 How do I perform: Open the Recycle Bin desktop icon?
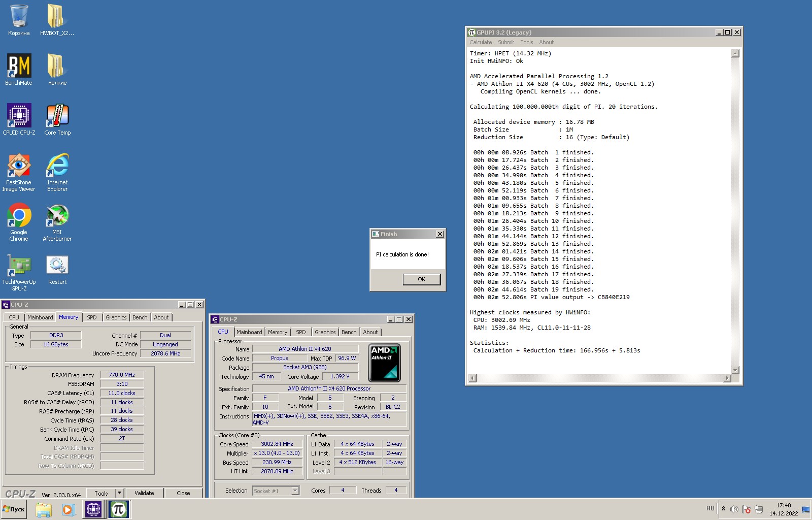(x=19, y=20)
